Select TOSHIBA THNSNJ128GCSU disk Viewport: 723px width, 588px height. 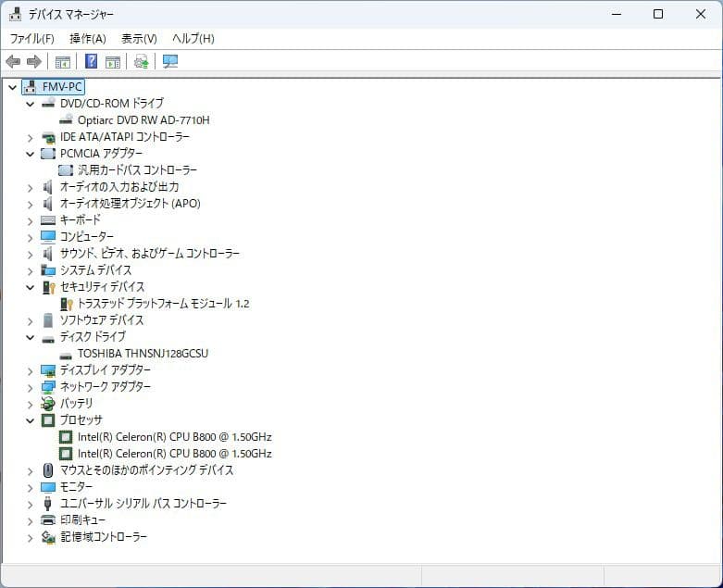point(143,353)
